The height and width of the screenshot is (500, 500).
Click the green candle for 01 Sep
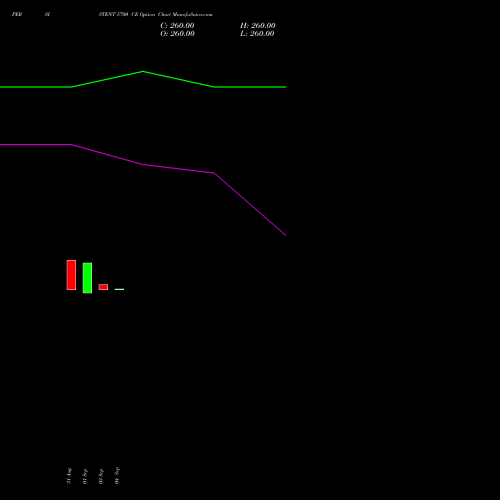click(x=87, y=278)
